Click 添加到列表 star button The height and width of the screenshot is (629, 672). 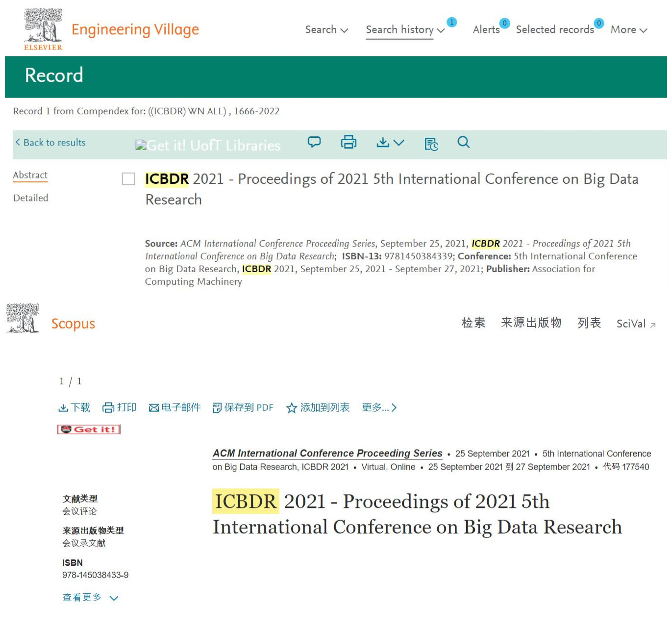[318, 408]
